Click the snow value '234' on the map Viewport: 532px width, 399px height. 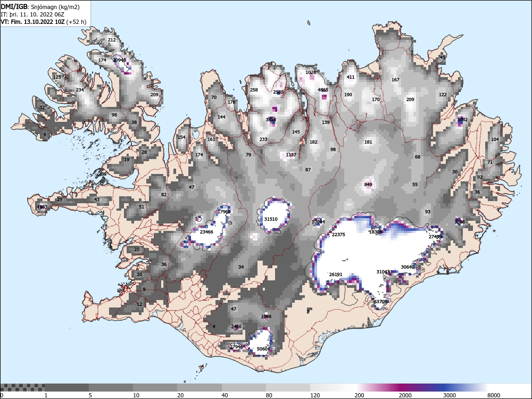click(80, 90)
